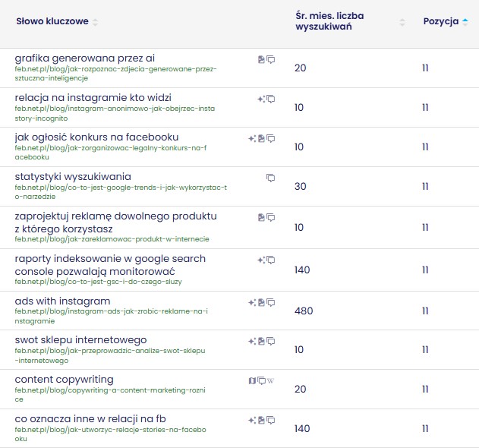The height and width of the screenshot is (448, 479).
Task: Click the AI sparkle icon for 'relacja na instagramie kto widzi'
Action: [261, 99]
